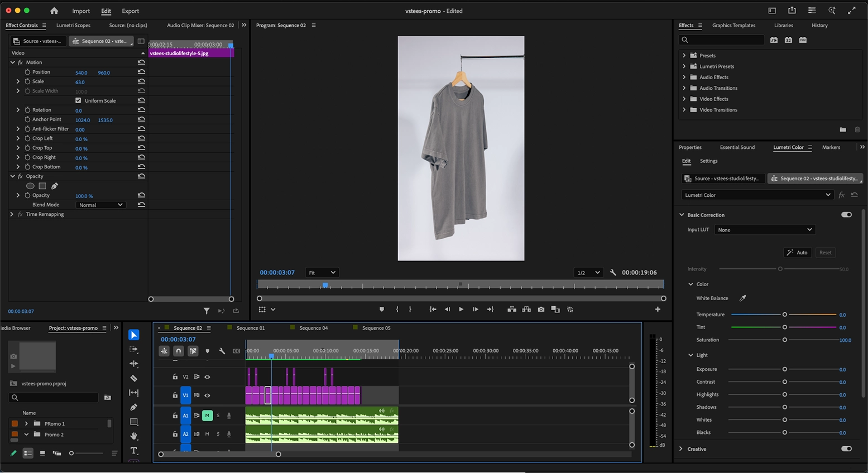Viewport: 868px width, 473px height.
Task: Click the White Balance eyedropper
Action: tap(743, 298)
